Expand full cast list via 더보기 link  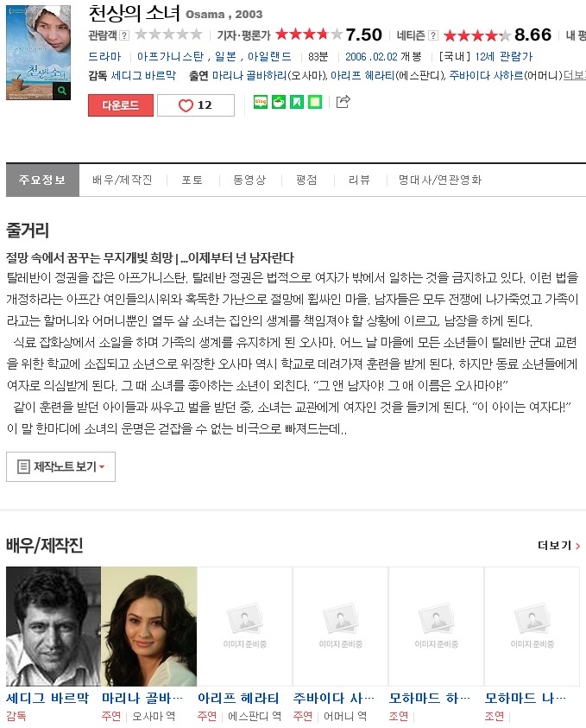click(x=575, y=75)
